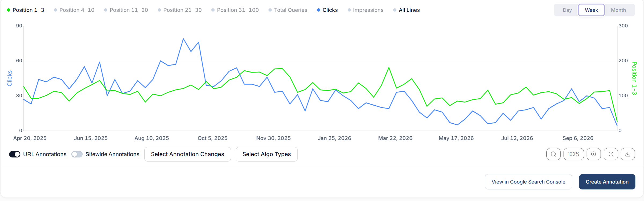Screen dimensions: 644x201
Task: Show Impressions legend line
Action: click(x=366, y=10)
